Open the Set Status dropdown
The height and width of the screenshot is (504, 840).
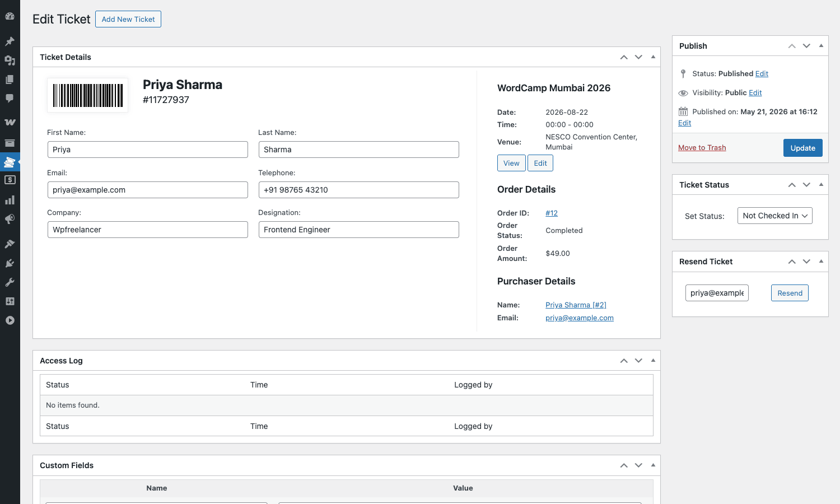point(774,216)
